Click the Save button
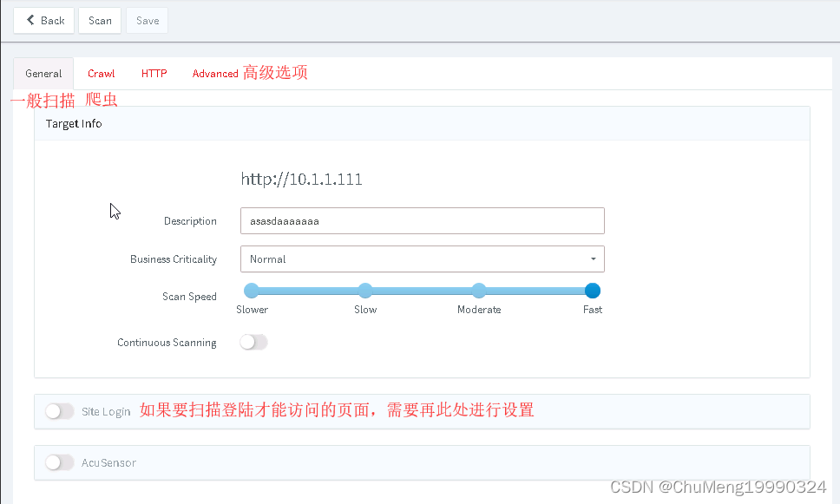 tap(148, 20)
